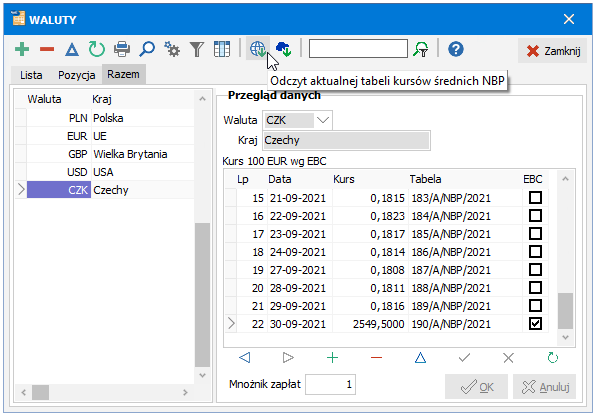Switch to the Lista tab
This screenshot has width=597, height=415.
coord(31,75)
